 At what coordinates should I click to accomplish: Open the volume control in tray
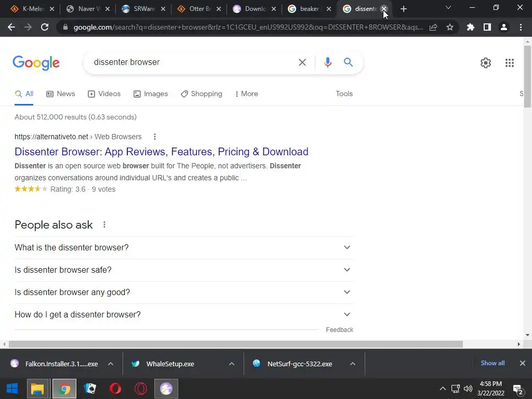tap(468, 389)
